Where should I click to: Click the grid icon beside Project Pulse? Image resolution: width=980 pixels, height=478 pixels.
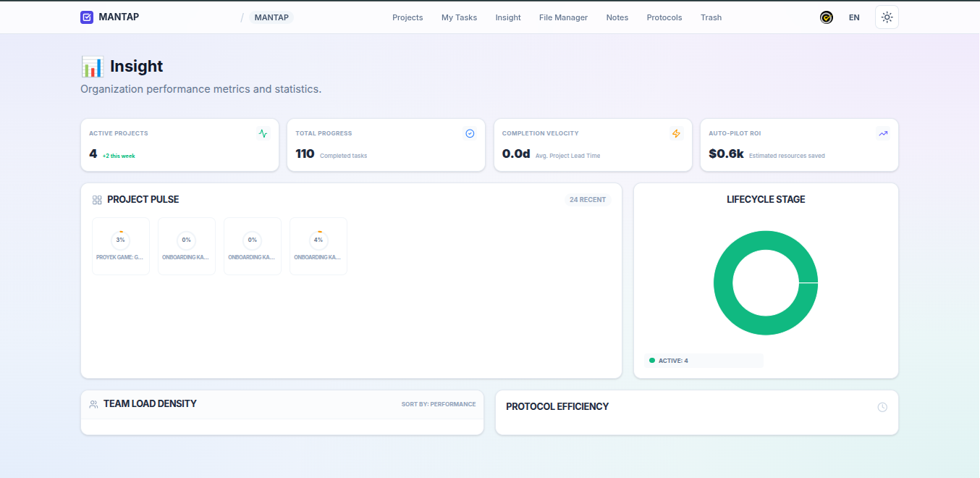pyautogui.click(x=97, y=200)
